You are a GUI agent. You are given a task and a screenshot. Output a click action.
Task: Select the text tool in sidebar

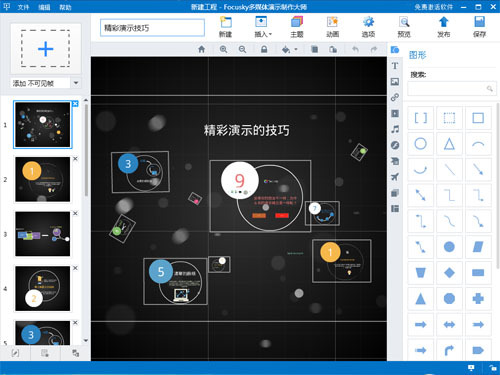395,66
